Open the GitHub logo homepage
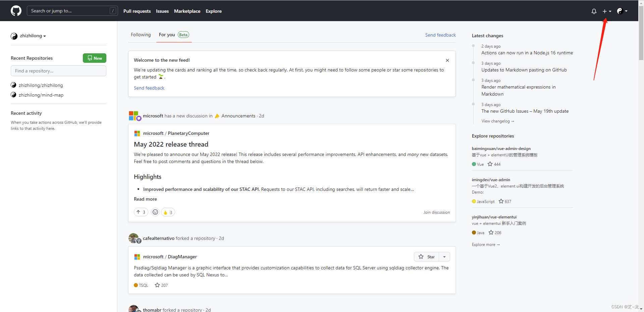Viewport: 644px width, 312px height. (x=16, y=11)
